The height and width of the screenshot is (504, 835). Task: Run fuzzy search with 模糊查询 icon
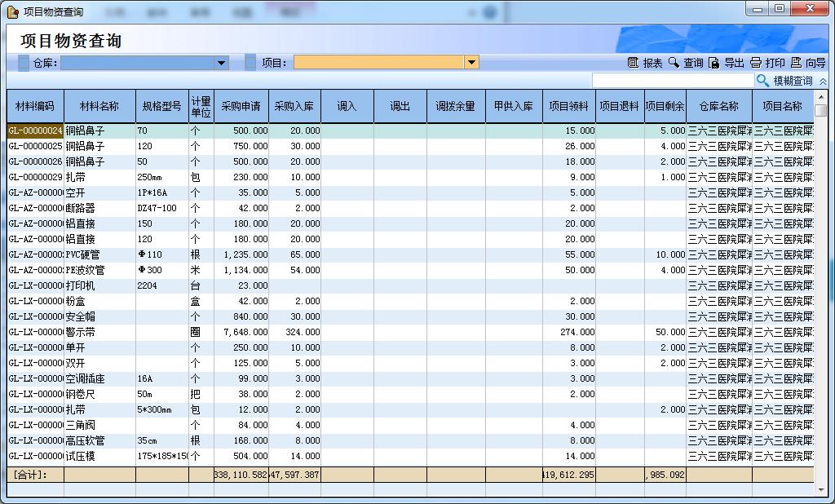[763, 81]
